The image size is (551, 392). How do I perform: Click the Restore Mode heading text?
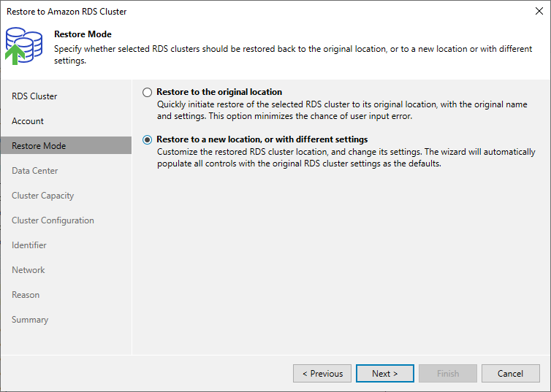83,34
